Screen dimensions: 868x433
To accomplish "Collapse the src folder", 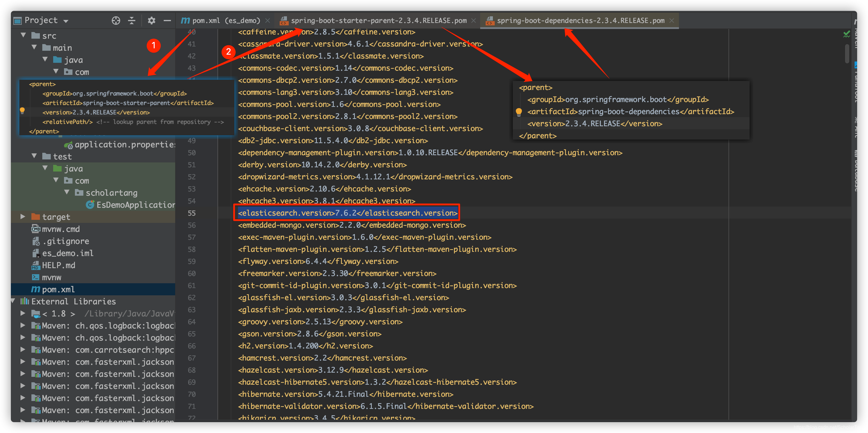I will (23, 35).
